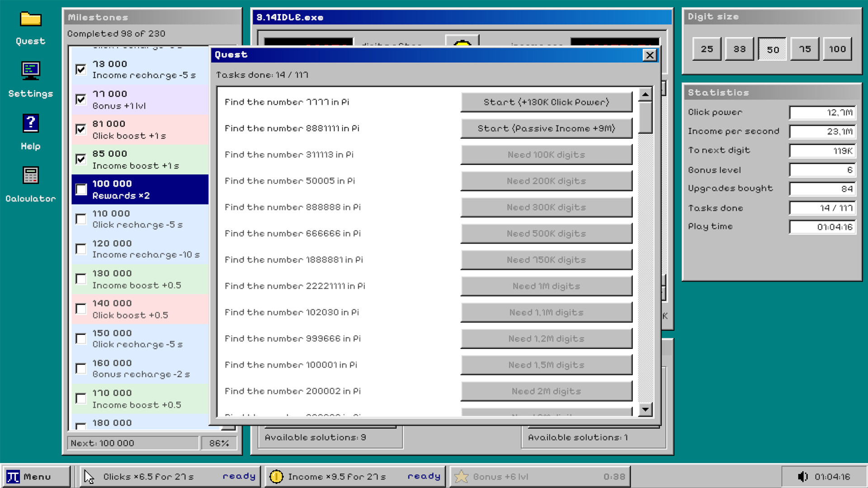Check the 160 000 Bonus recharge checkbox
This screenshot has height=488, width=868.
pos(81,369)
